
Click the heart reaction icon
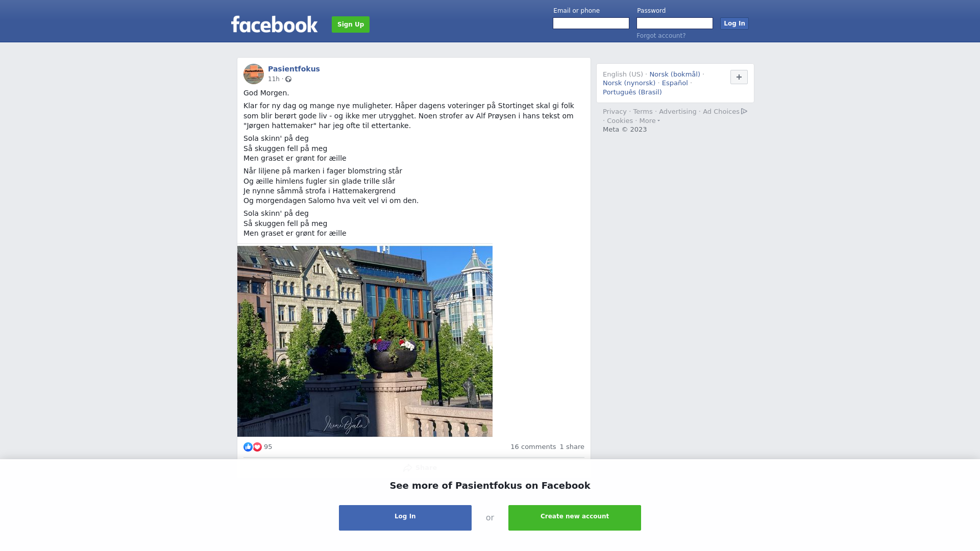[257, 447]
